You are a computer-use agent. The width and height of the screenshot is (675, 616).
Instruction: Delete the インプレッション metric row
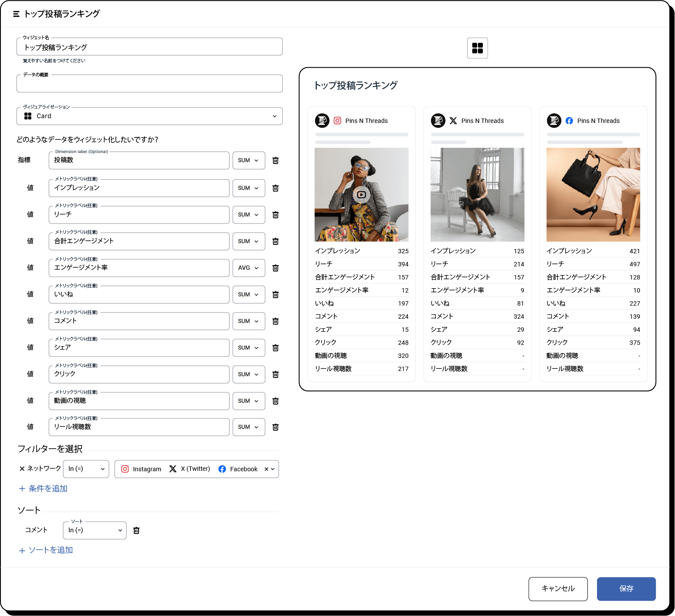coord(275,188)
